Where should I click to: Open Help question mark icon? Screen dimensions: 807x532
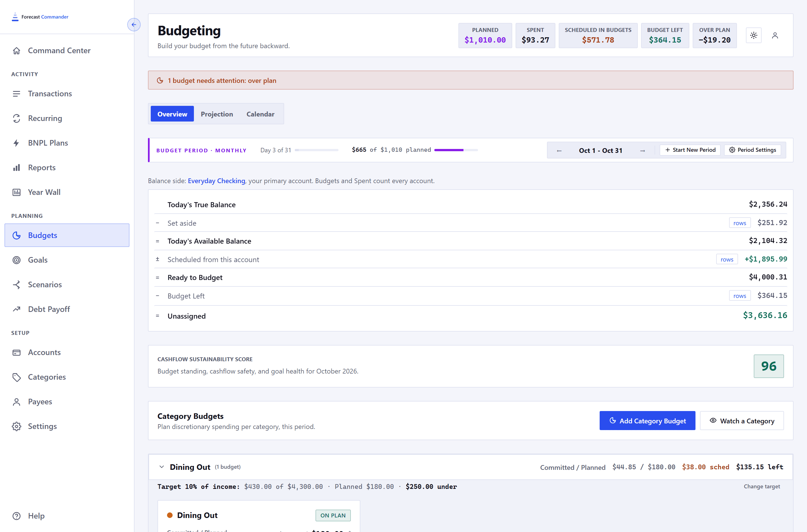pos(16,516)
